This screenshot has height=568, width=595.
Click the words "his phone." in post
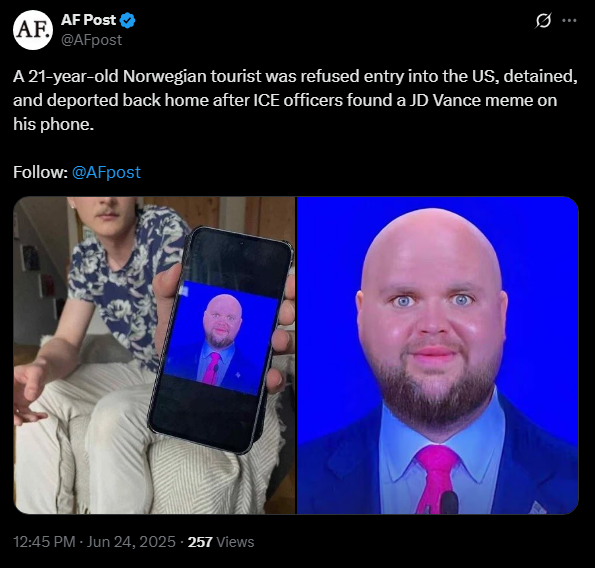(54, 124)
